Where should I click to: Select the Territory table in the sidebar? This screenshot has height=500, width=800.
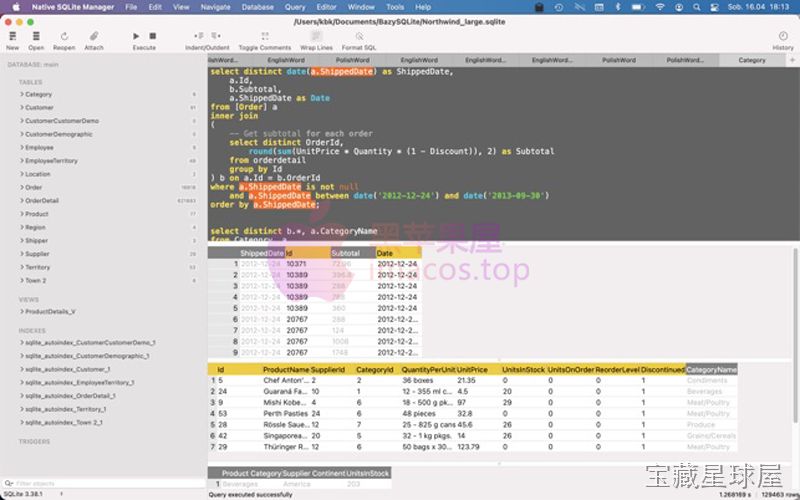click(38, 267)
